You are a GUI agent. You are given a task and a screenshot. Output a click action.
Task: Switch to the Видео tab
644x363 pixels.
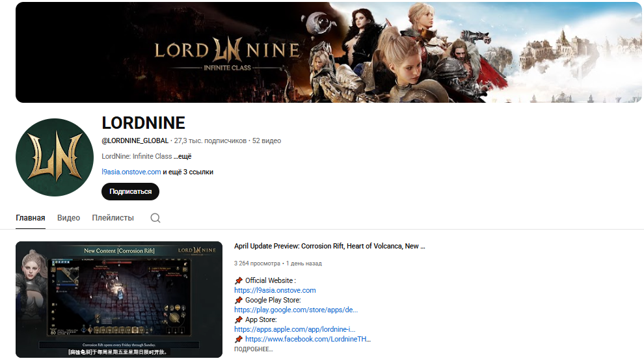[x=68, y=218]
